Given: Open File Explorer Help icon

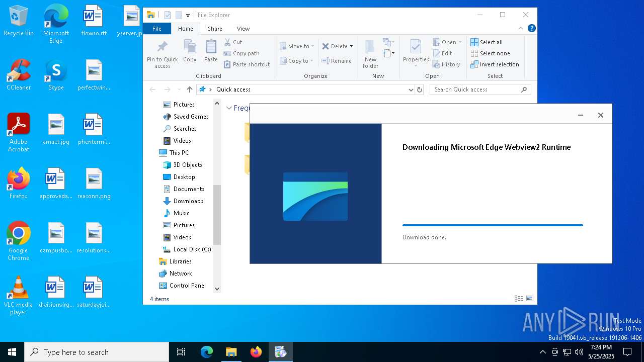Looking at the screenshot, I should tap(531, 29).
